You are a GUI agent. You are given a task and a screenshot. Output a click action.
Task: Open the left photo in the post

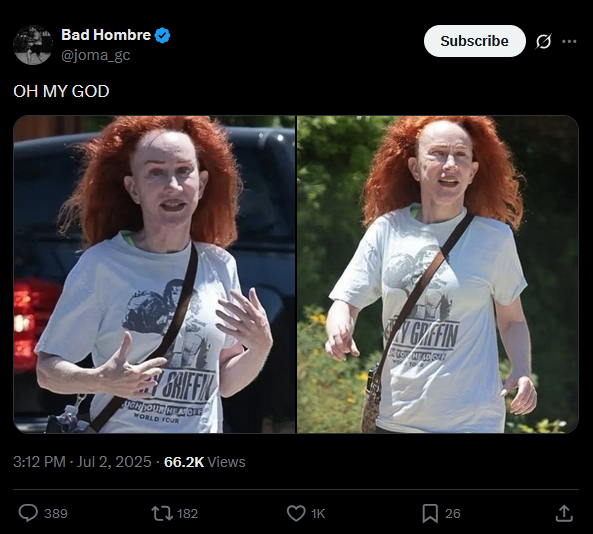pyautogui.click(x=154, y=274)
